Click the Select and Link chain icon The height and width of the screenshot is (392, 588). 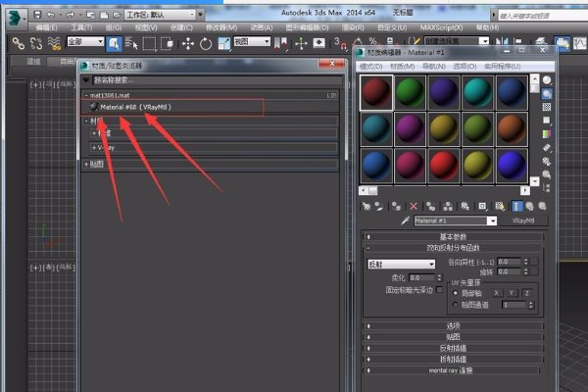(x=18, y=43)
